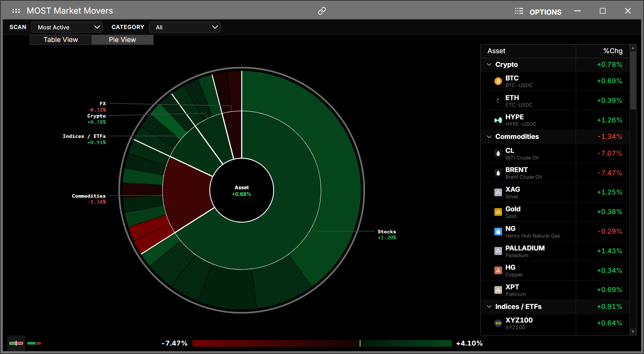Click the CL crude oil drop icon
The height and width of the screenshot is (354, 644).
pyautogui.click(x=498, y=153)
